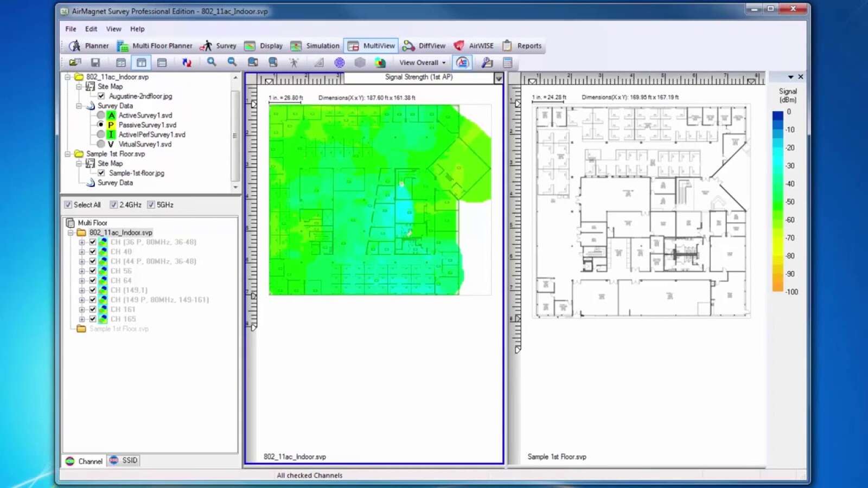Image resolution: width=868 pixels, height=488 pixels.
Task: Open the Reports view
Action: [522, 46]
